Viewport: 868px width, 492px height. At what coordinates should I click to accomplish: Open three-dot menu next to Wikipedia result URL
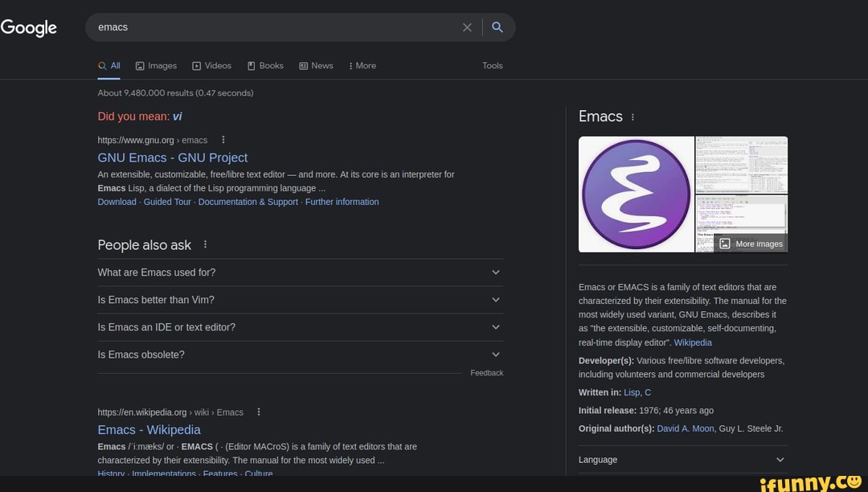point(259,412)
